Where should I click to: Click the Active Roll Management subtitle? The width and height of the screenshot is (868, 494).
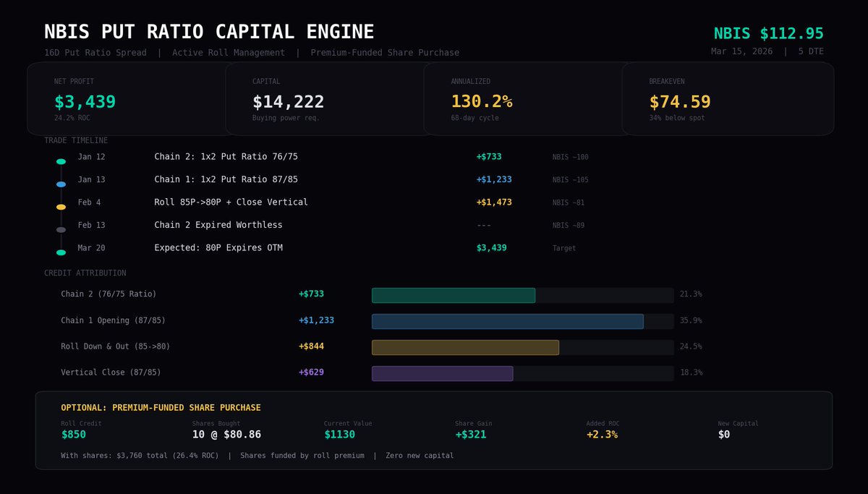[229, 53]
